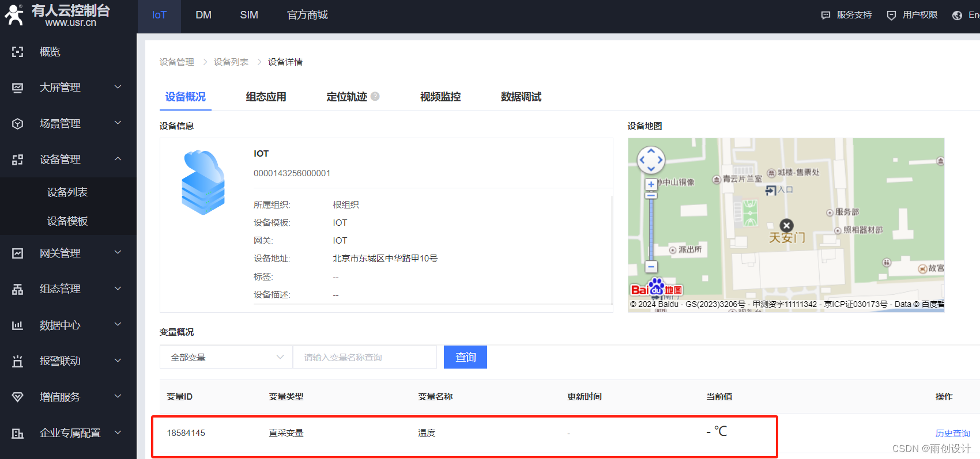Expand the 数据中心 menu chevron
This screenshot has height=459, width=980.
(118, 324)
